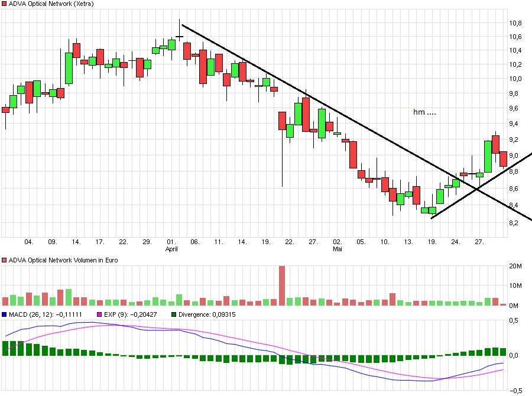Image resolution: width=532 pixels, height=396 pixels.
Task: Click the magenta EXP legend square
Action: tap(99, 314)
